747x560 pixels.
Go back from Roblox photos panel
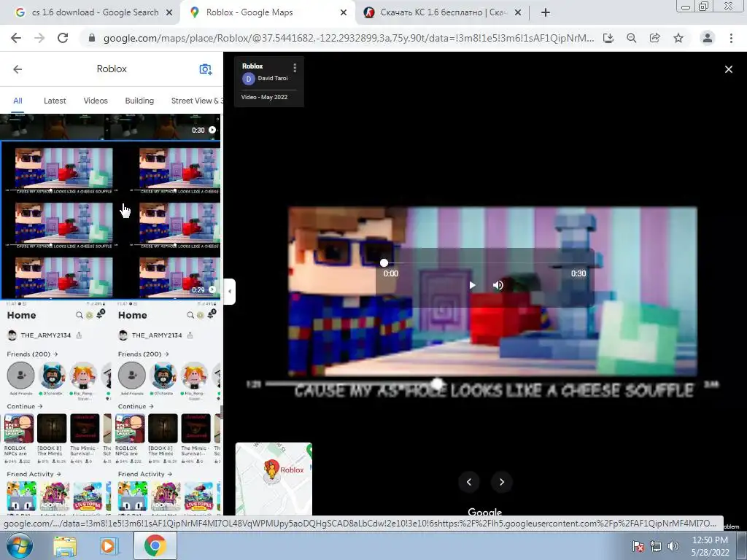[18, 69]
